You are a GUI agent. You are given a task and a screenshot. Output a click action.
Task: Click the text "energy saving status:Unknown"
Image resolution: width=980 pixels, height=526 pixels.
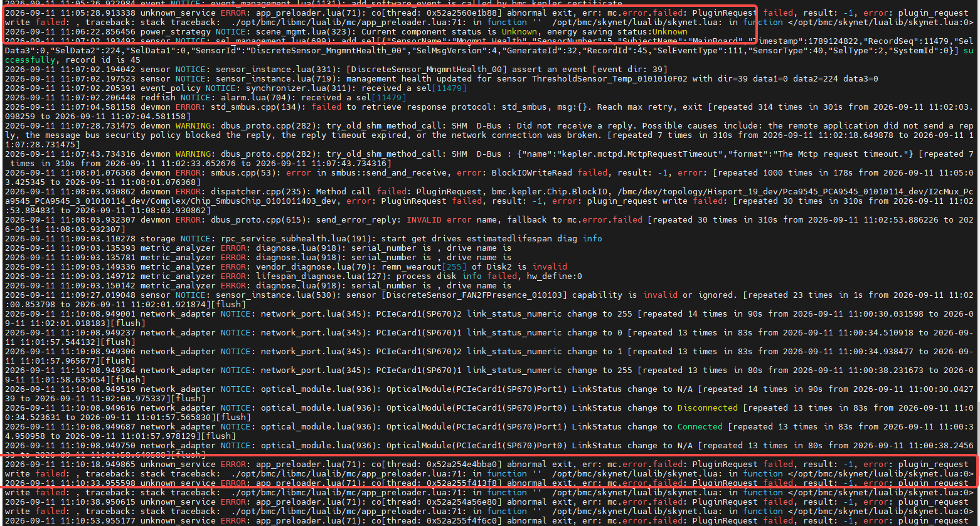point(617,32)
